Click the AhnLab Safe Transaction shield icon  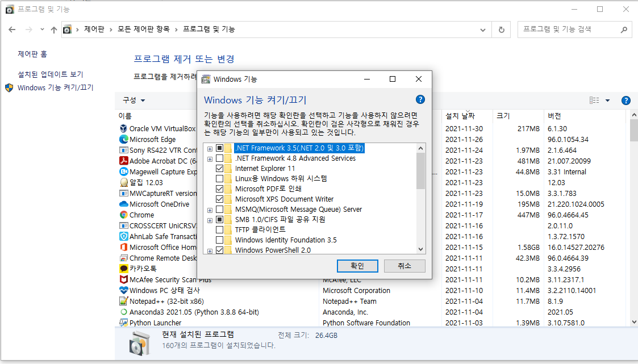(x=123, y=236)
